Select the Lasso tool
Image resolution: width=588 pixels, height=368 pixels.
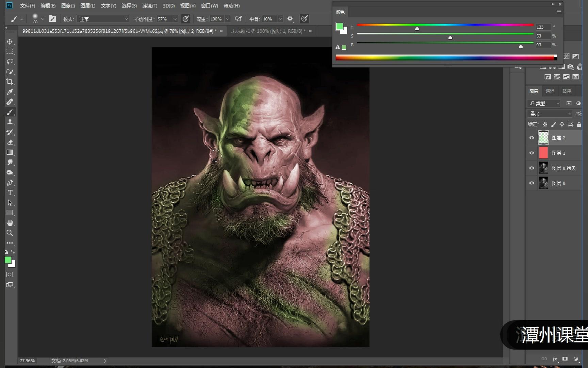(10, 62)
